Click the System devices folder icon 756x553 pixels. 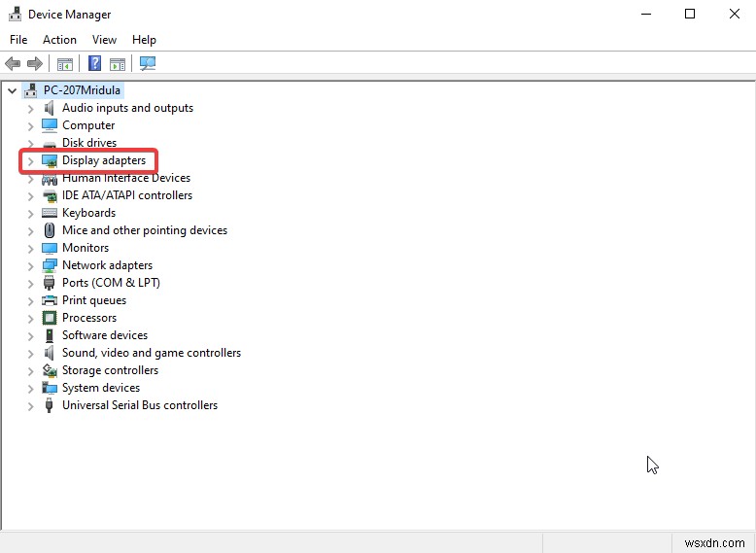click(50, 388)
